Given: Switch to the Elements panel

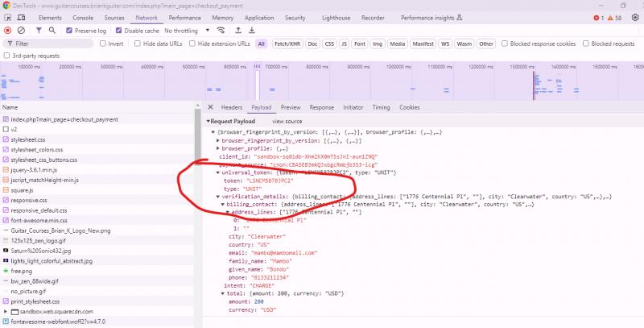Looking at the screenshot, I should pyautogui.click(x=50, y=18).
